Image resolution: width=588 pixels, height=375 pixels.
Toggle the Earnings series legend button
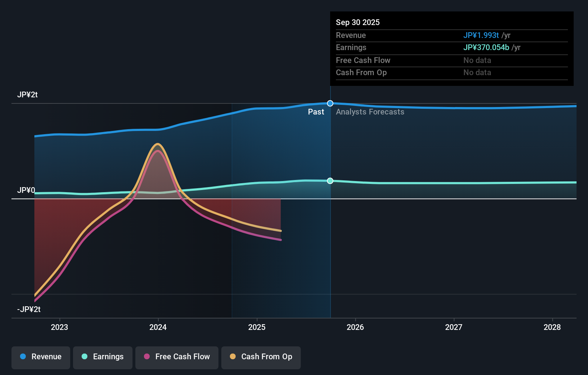tap(103, 357)
